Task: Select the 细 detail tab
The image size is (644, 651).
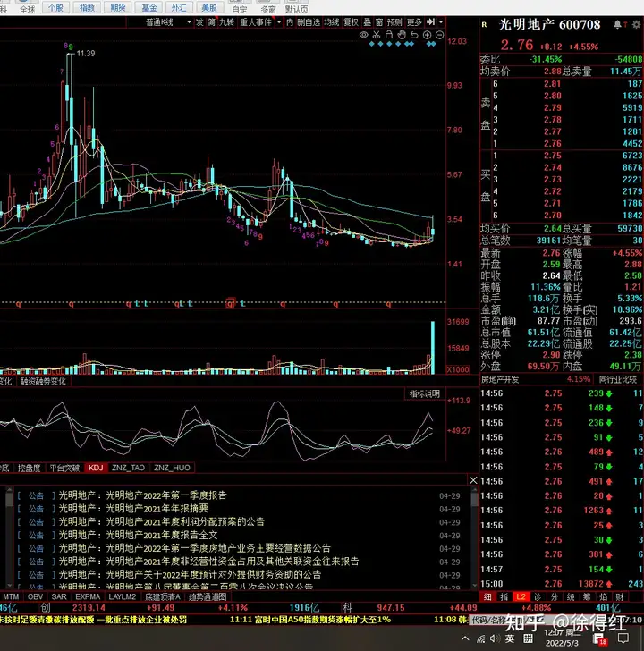Action: click(487, 597)
